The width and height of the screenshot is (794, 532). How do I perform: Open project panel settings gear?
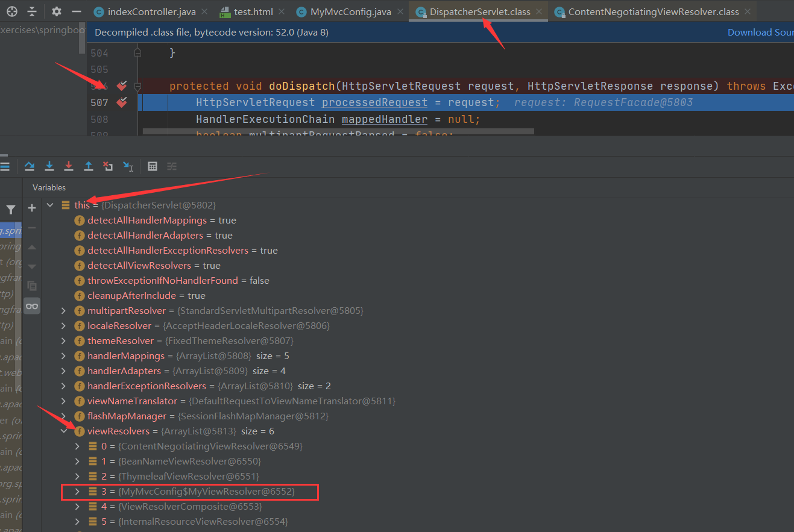(57, 11)
